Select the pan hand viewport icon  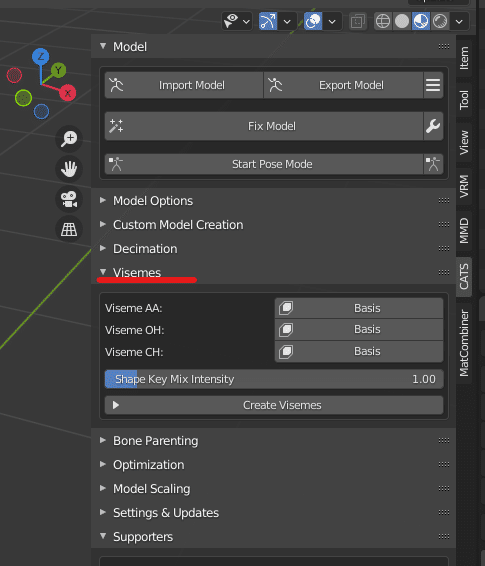click(x=69, y=169)
